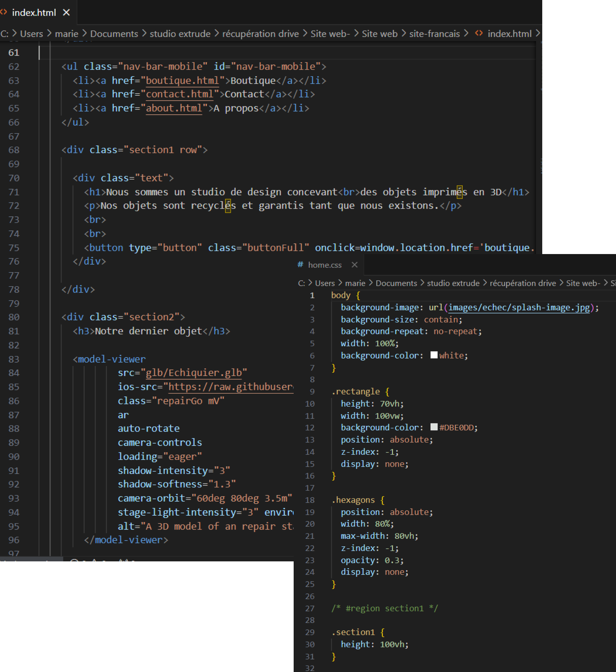Click the CSS hash icon on home.css tab
The width and height of the screenshot is (616, 672).
pos(300,265)
